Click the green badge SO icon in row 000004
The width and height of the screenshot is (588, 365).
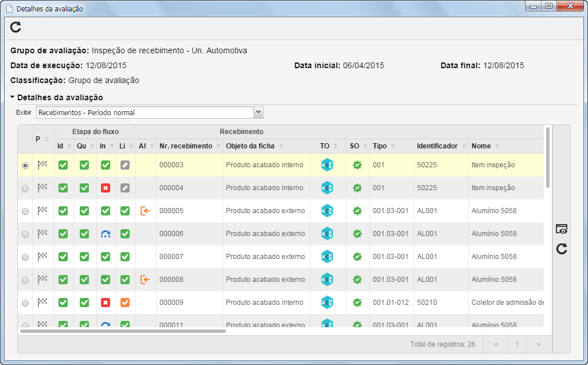coord(357,188)
